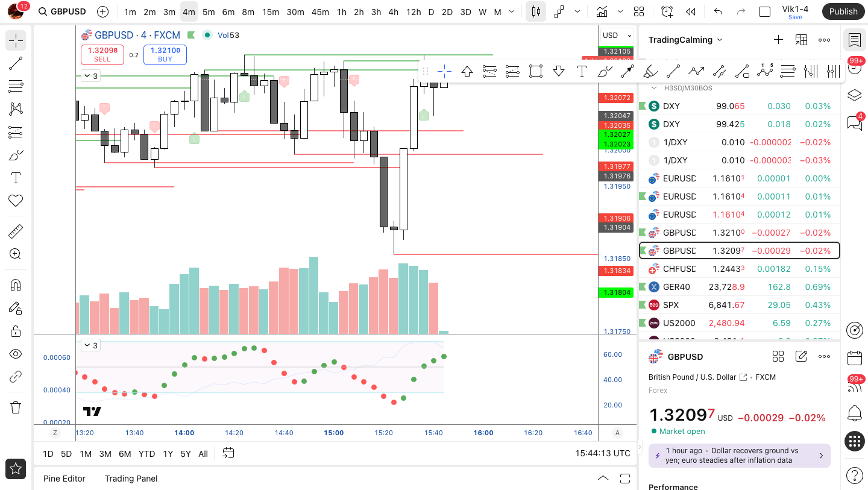This screenshot has height=490, width=868.
Task: Expand the timeframe list dropdown arrow
Action: pyautogui.click(x=512, y=11)
